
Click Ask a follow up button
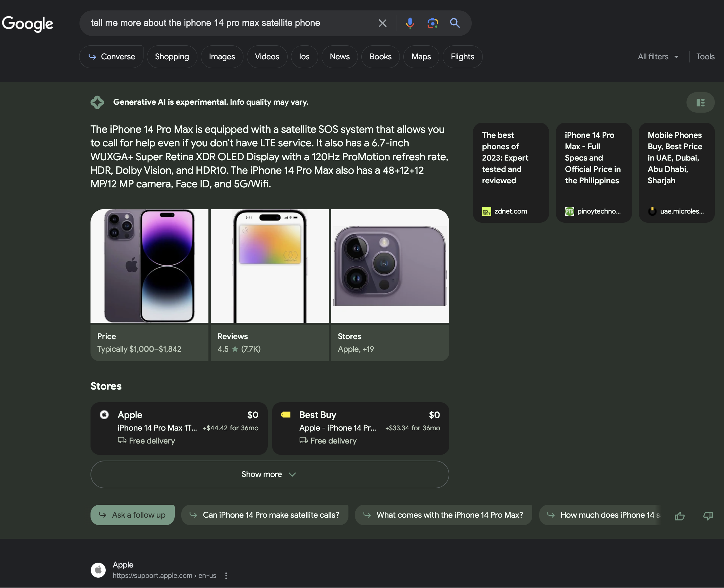132,514
